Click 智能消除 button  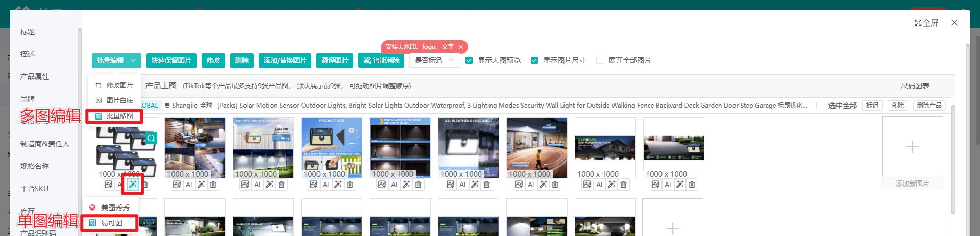pyautogui.click(x=381, y=60)
